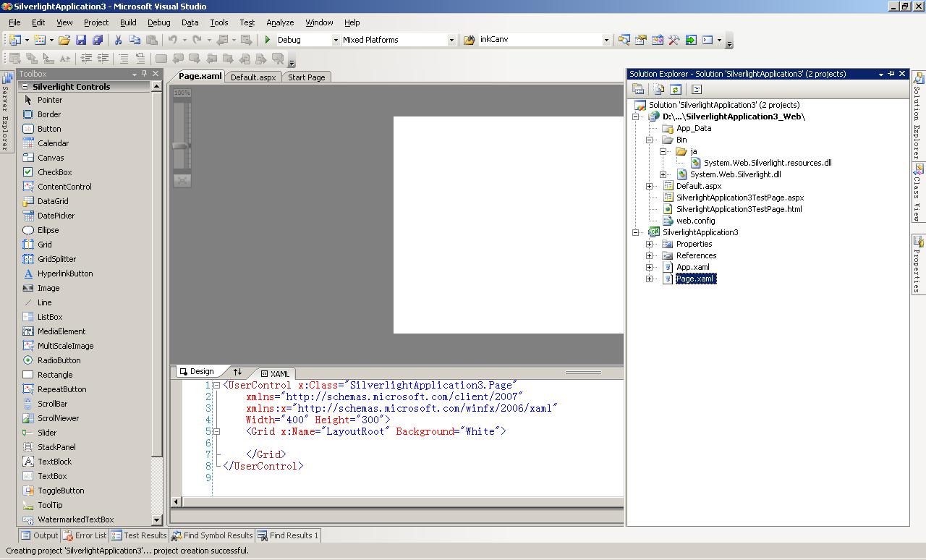Viewport: 926px width, 560px height.
Task: Select Page.xaml in Solution Explorer
Action: pyautogui.click(x=695, y=279)
